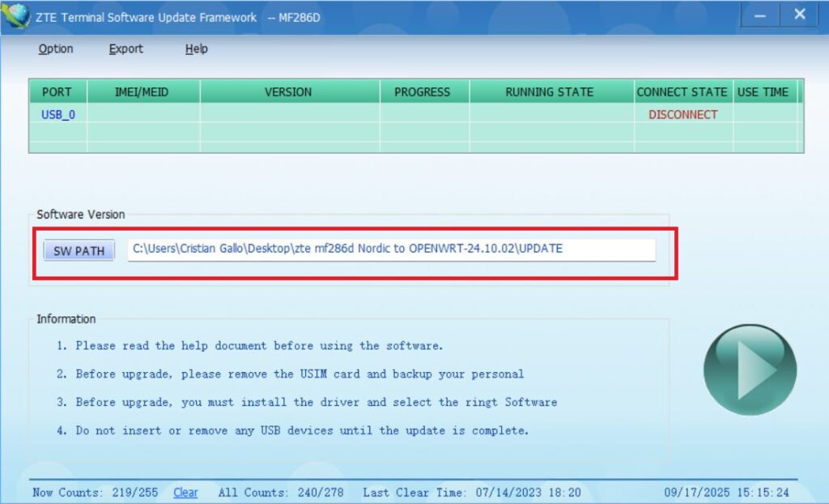Viewport: 829px width, 504px height.
Task: Start the update with the green play button
Action: click(x=750, y=370)
